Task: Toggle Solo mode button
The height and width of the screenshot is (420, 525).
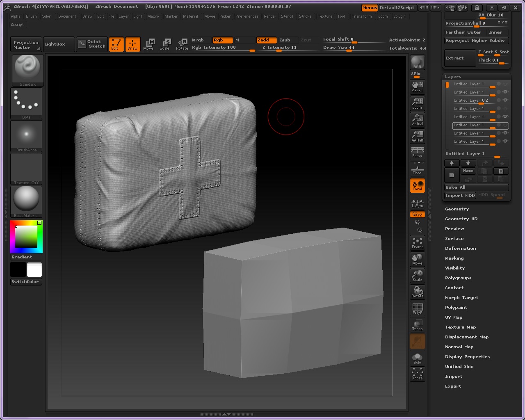Action: pyautogui.click(x=417, y=358)
